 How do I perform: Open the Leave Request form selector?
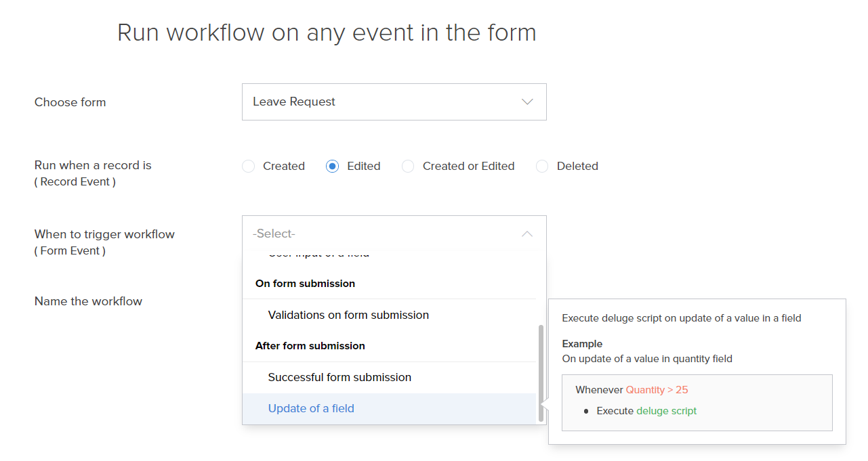(394, 102)
